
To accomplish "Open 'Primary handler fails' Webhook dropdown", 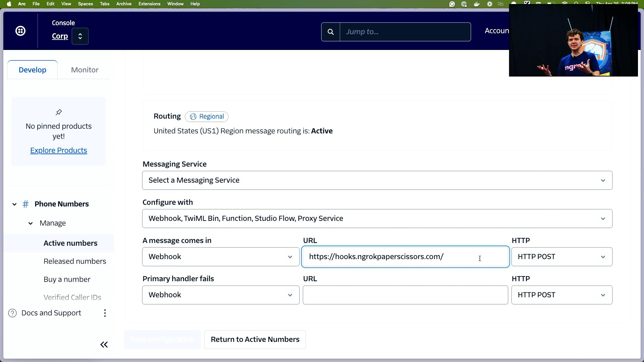I will coord(221,295).
